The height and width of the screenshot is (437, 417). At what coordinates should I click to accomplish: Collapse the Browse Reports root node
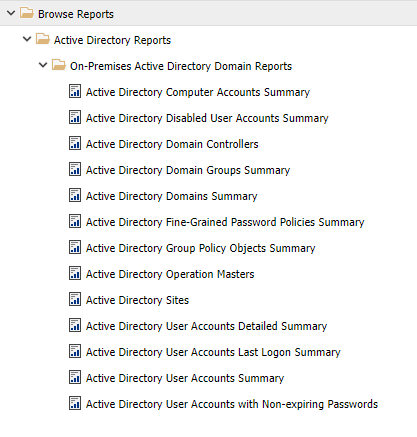pyautogui.click(x=11, y=13)
